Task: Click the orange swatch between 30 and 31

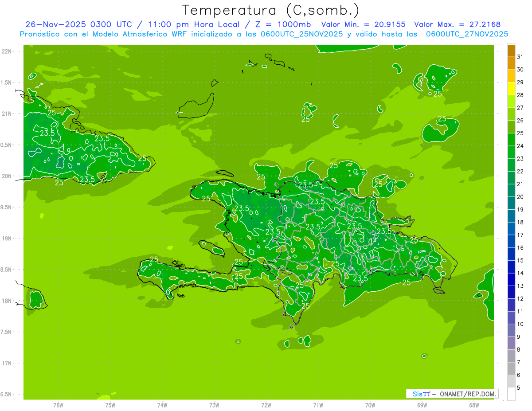Action: (511, 63)
